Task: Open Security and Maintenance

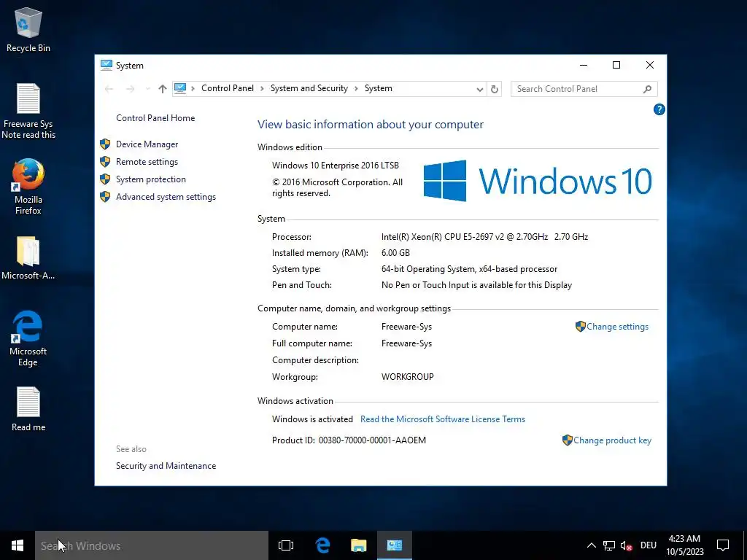Action: pyautogui.click(x=166, y=466)
